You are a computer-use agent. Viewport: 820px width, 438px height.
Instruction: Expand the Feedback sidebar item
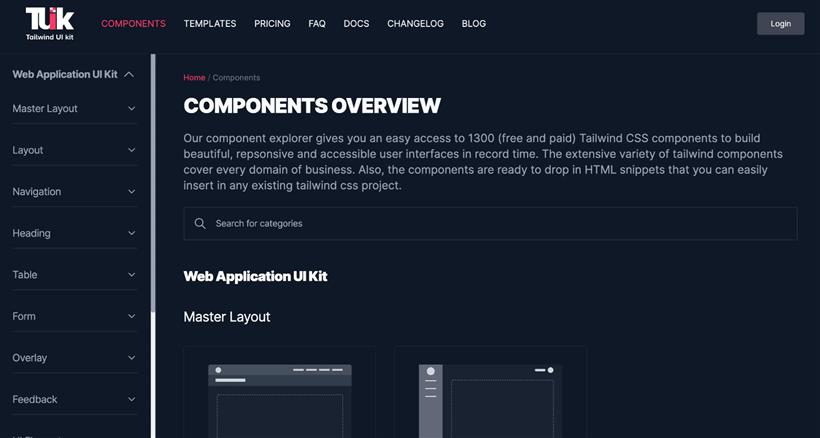click(x=74, y=399)
